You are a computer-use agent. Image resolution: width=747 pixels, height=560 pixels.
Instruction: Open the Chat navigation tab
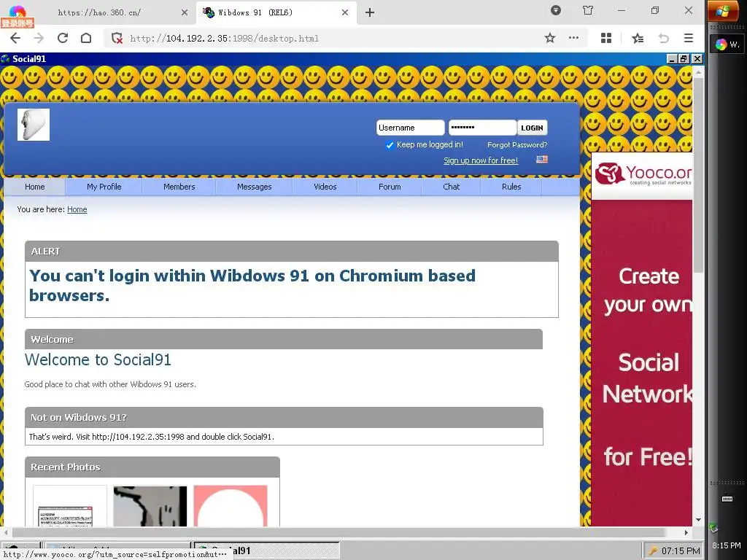coord(451,187)
